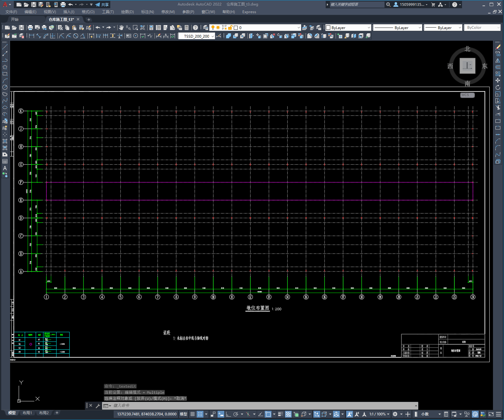This screenshot has width=504, height=420.
Task: Toggle transparency display in status bar
Action: [x=288, y=414]
